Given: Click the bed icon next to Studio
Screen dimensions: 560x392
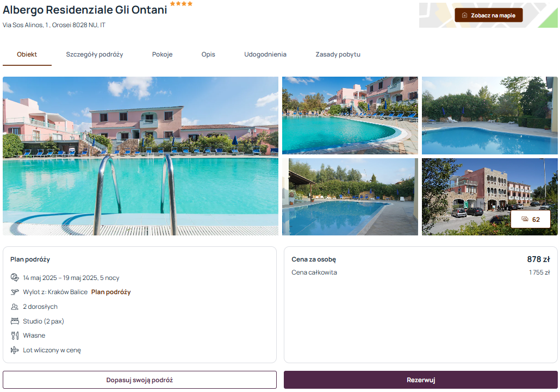Looking at the screenshot, I should point(15,321).
